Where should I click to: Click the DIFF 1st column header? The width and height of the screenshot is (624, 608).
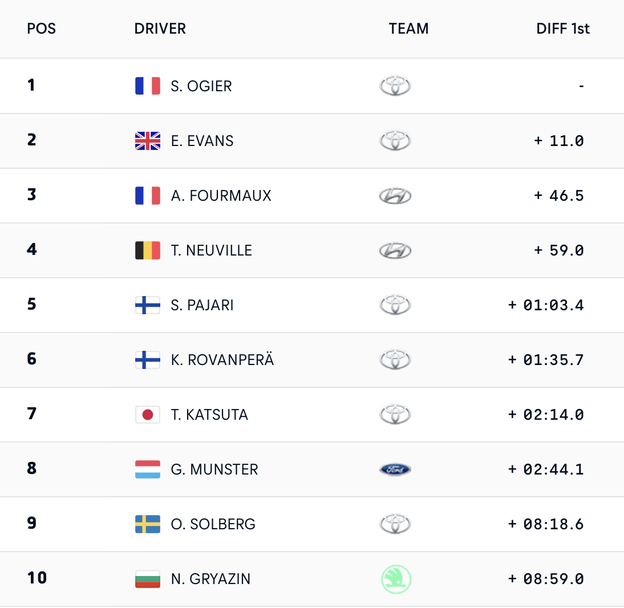pyautogui.click(x=562, y=29)
